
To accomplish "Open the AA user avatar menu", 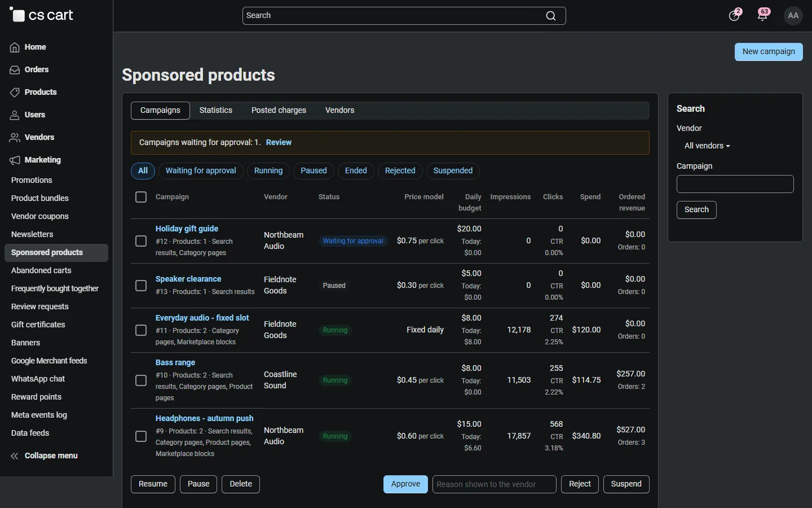I will pos(793,15).
